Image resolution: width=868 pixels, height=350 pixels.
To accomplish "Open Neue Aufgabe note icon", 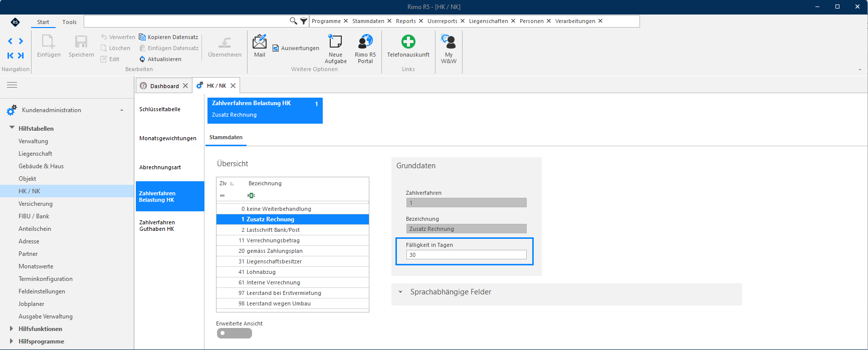I will tap(335, 42).
